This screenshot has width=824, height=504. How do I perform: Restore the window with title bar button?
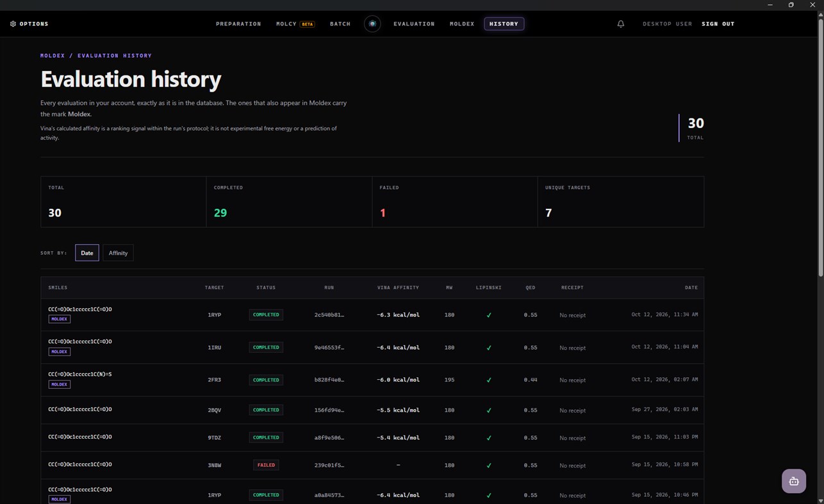pyautogui.click(x=791, y=4)
